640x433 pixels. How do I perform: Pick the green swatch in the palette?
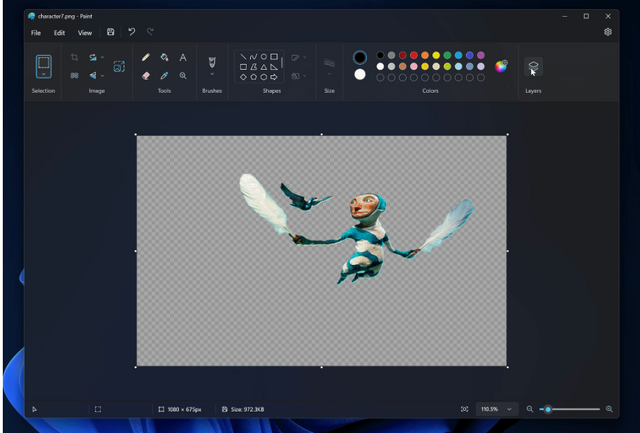coord(447,55)
